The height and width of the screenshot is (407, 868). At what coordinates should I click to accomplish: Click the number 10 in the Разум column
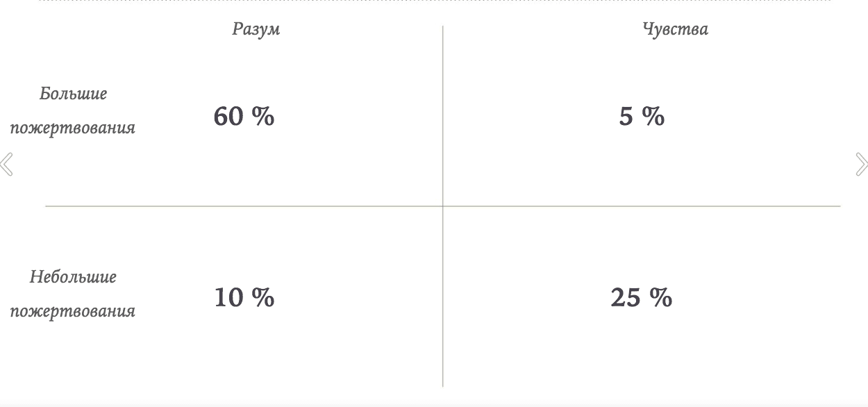(x=228, y=297)
